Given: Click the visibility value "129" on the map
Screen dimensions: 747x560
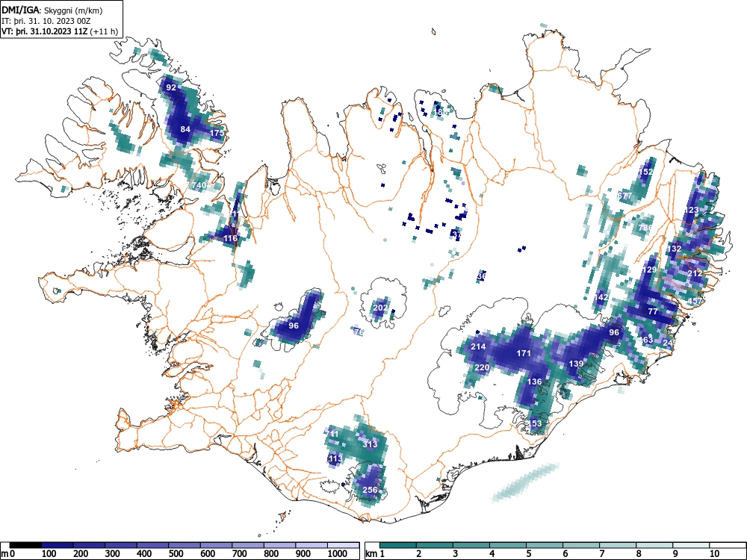Looking at the screenshot, I should pyautogui.click(x=649, y=270).
